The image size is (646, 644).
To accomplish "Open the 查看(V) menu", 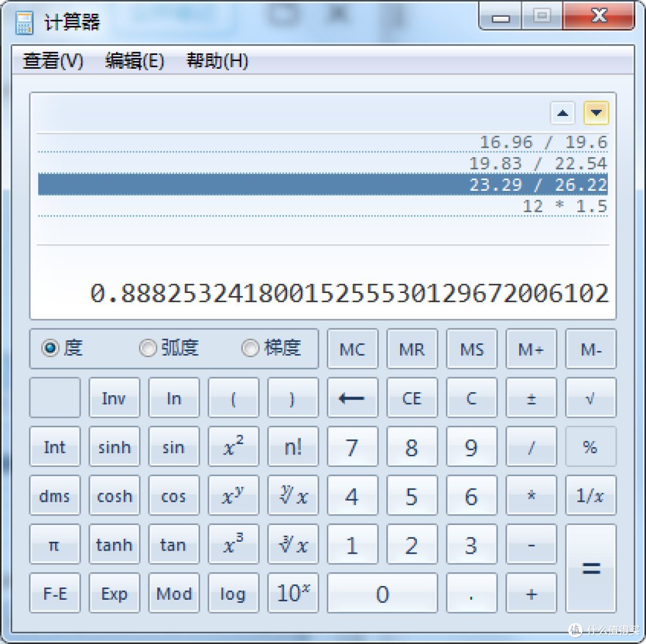I will click(53, 61).
